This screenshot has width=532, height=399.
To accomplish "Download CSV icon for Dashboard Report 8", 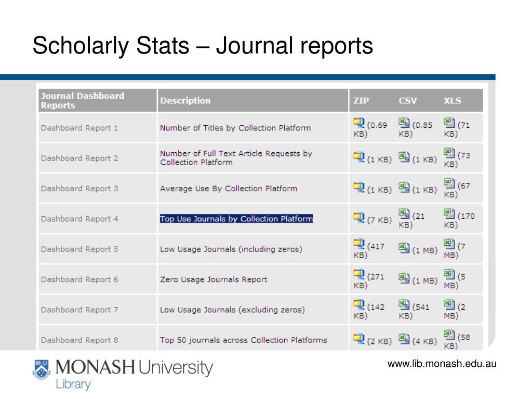I will (x=404, y=339).
